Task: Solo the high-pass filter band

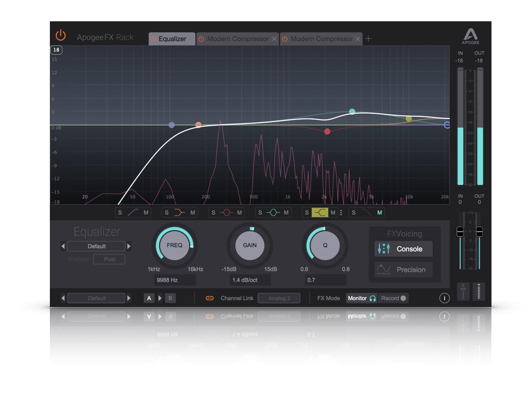Action: click(x=120, y=212)
